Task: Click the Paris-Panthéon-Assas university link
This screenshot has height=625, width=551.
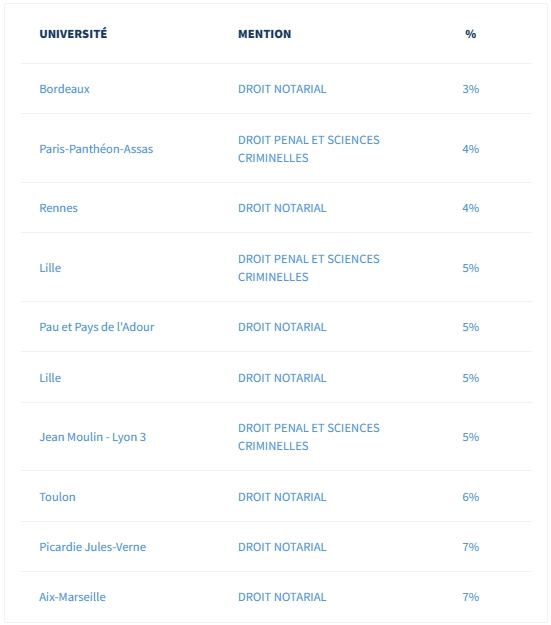Action: click(96, 149)
